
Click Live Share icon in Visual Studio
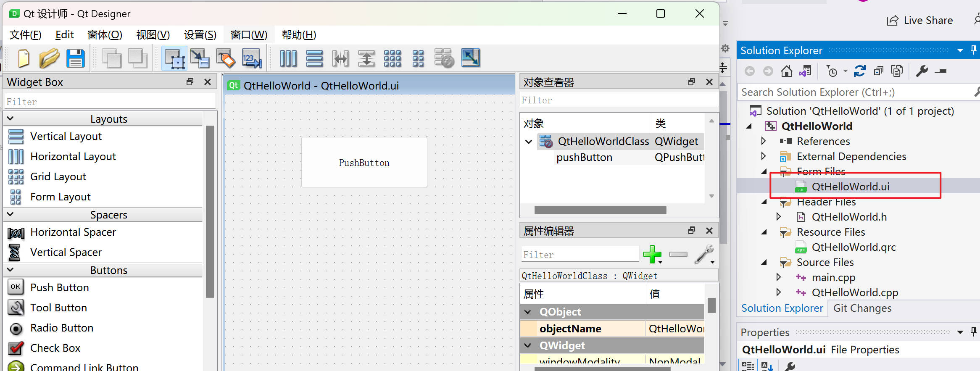893,20
